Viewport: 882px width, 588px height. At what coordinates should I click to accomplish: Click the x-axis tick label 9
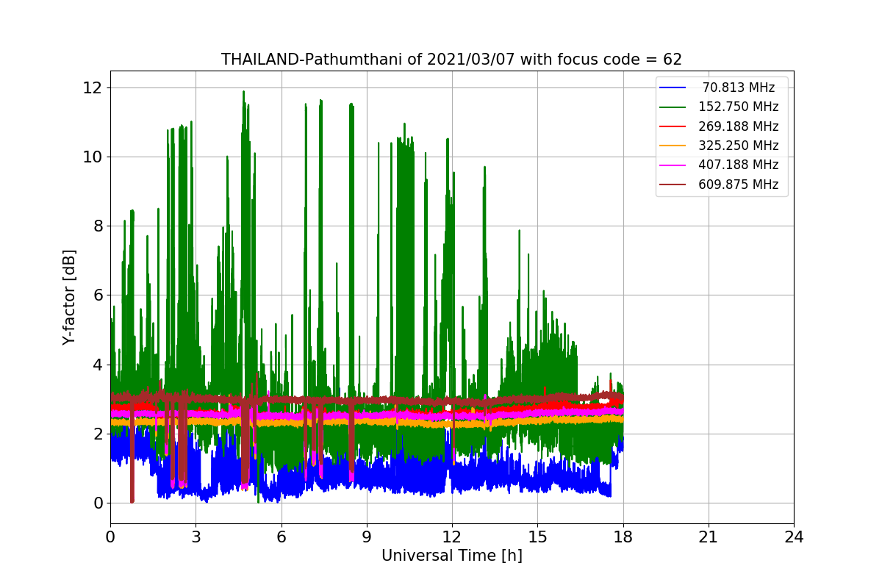[367, 537]
